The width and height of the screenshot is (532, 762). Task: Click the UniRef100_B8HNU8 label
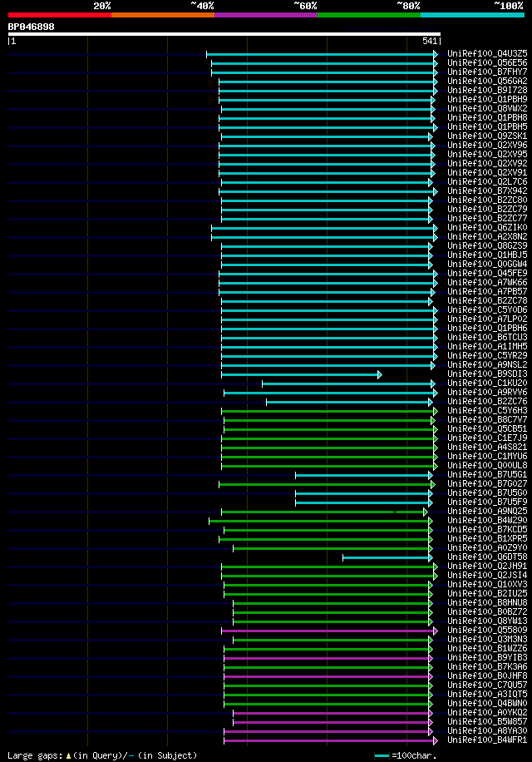point(487,603)
